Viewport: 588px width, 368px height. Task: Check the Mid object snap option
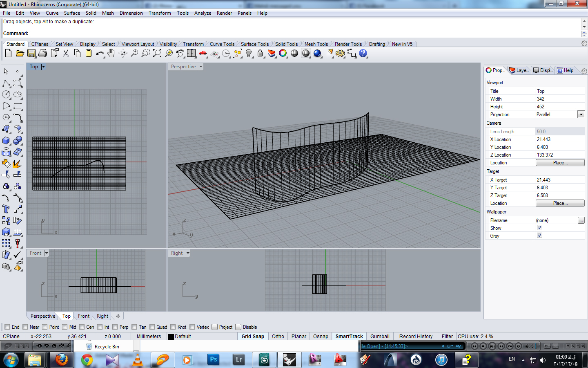[65, 327]
